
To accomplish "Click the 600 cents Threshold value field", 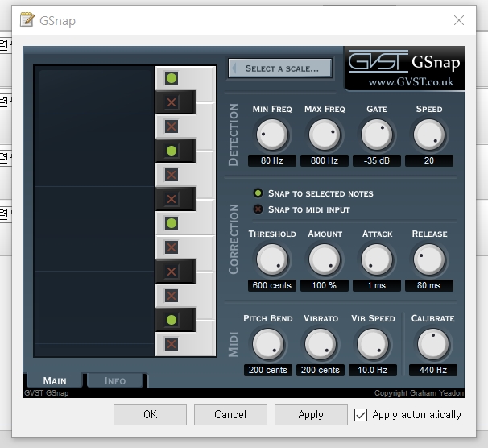I will tap(272, 285).
